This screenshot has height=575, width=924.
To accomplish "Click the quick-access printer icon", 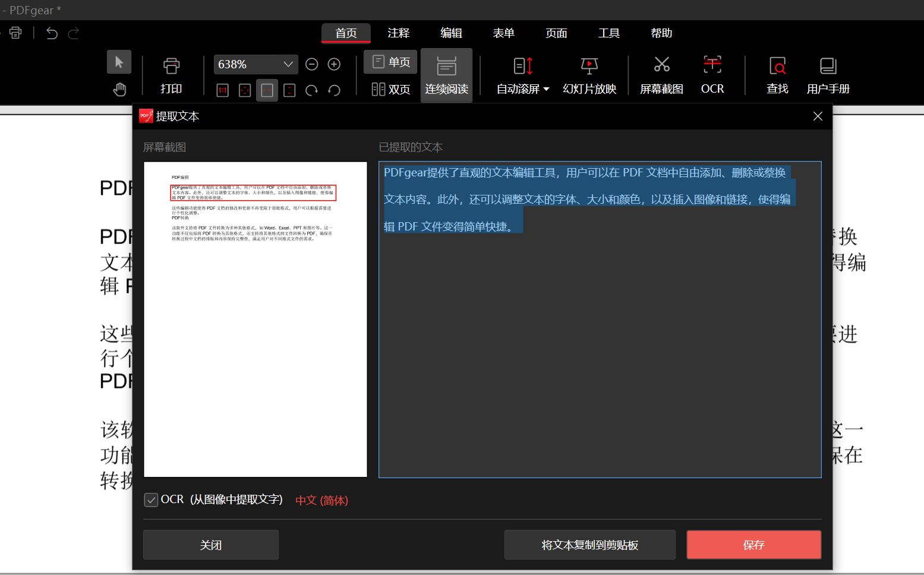I will 15,33.
